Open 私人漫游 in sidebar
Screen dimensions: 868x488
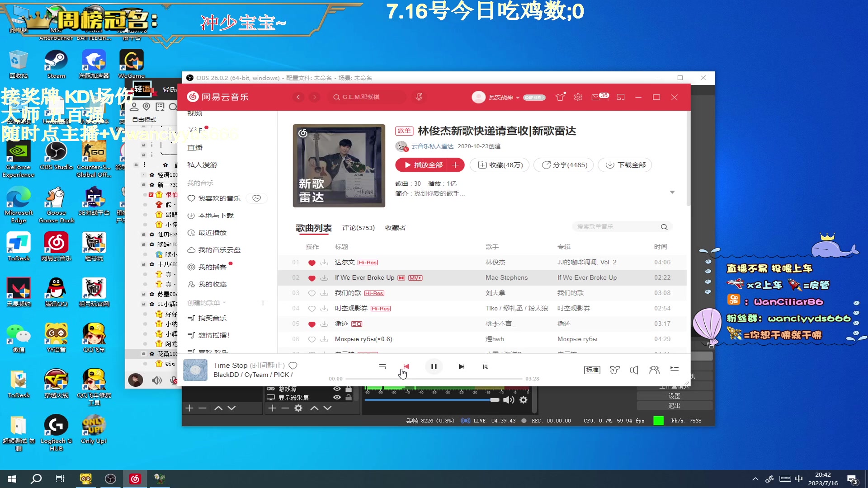tap(203, 165)
